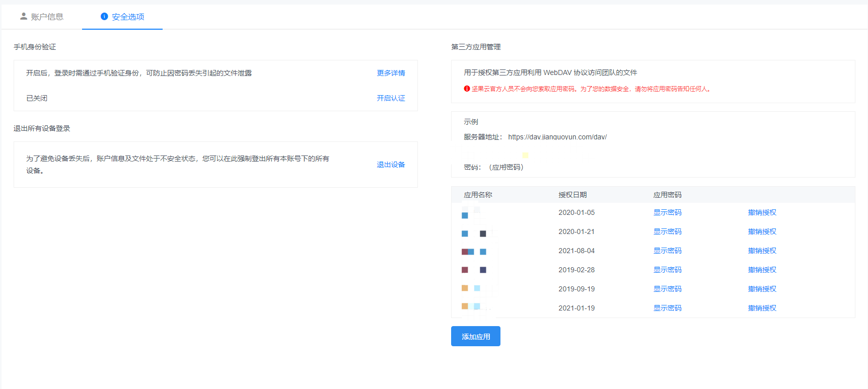This screenshot has height=389, width=868.
Task: Click 撤销授权 in the 2019-02-28 row
Action: click(x=762, y=270)
